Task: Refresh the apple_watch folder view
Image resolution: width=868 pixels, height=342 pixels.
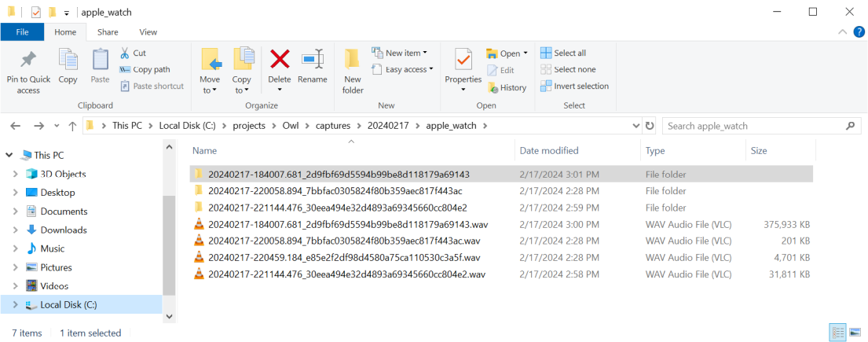Action: (650, 126)
